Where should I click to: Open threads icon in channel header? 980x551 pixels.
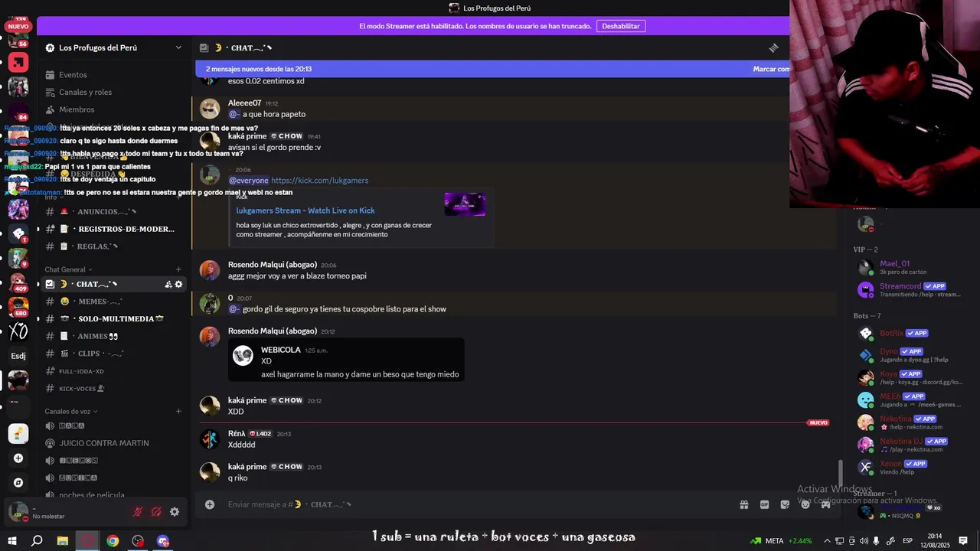click(x=773, y=47)
